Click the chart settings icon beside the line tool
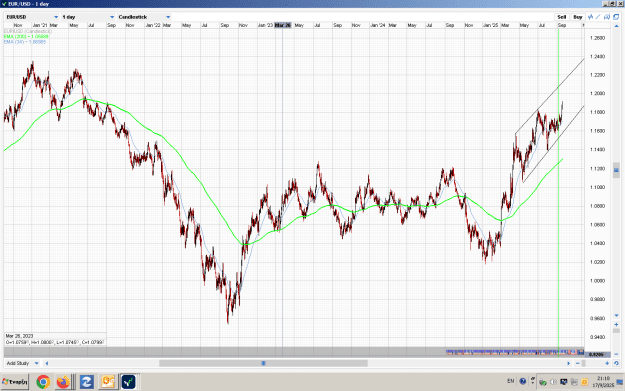625x391 pixels. click(x=607, y=17)
